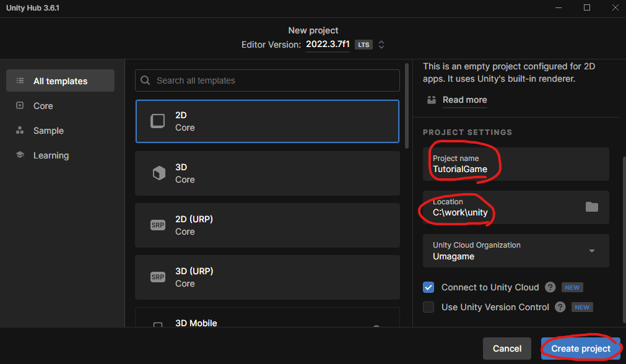Open the Editor Version selector arrows
This screenshot has height=364, width=626.
(x=381, y=45)
